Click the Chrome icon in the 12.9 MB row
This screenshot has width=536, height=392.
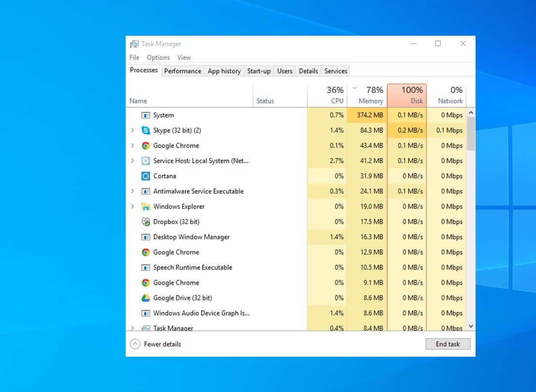click(145, 252)
